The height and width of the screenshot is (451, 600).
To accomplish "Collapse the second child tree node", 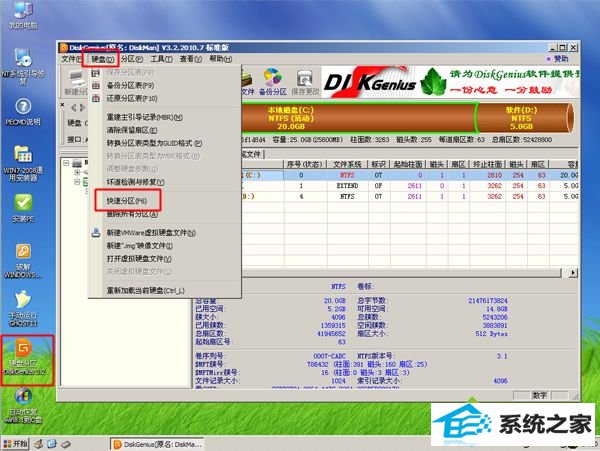I will 77,182.
